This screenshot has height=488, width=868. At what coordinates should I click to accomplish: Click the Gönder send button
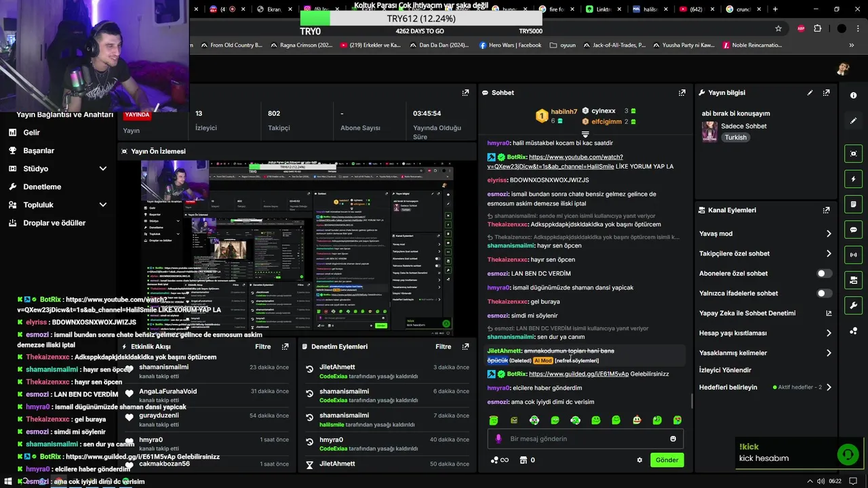coord(667,460)
